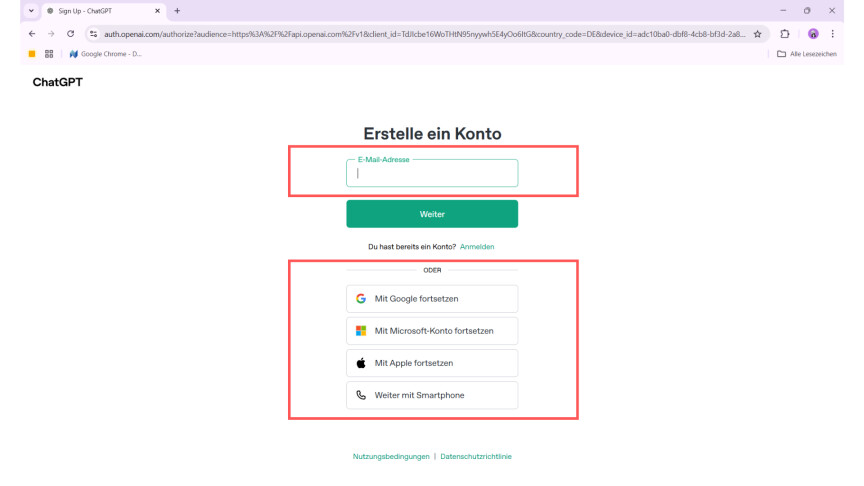Image resolution: width=864 pixels, height=486 pixels.
Task: Go back with the browser back arrow
Action: (x=14, y=33)
